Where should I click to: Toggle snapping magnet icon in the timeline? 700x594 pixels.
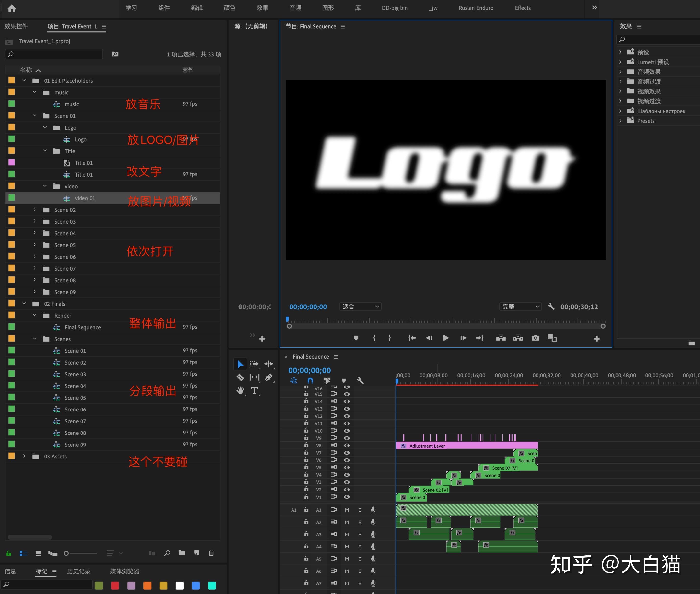pos(310,380)
